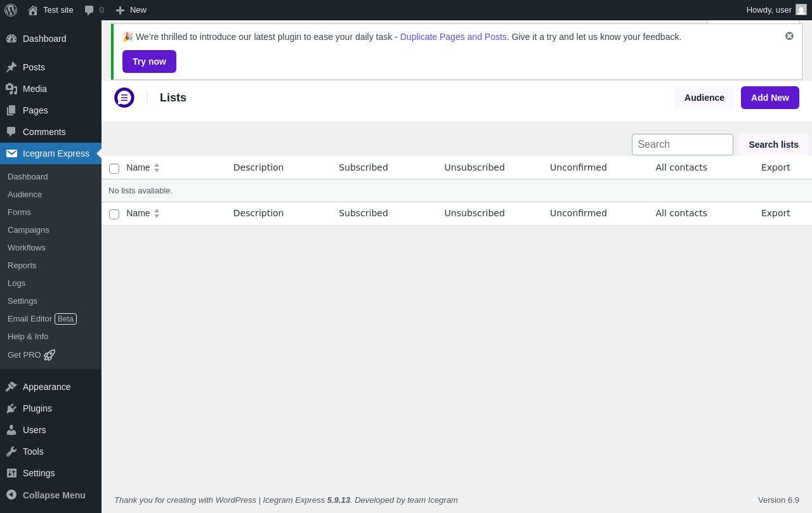The height and width of the screenshot is (513, 812).
Task: Tick the select-all checkbox in table footer
Action: [114, 214]
